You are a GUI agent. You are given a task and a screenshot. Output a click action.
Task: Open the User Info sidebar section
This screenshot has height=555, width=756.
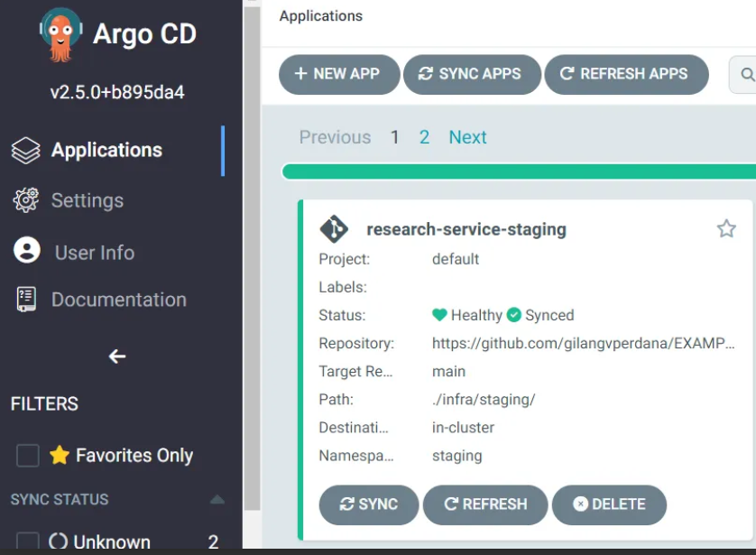(x=95, y=253)
